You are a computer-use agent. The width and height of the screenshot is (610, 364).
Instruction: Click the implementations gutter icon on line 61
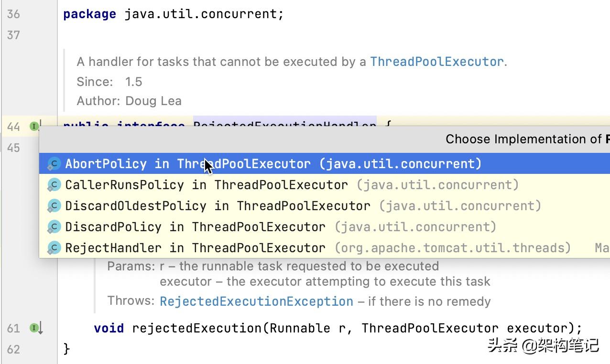(33, 328)
